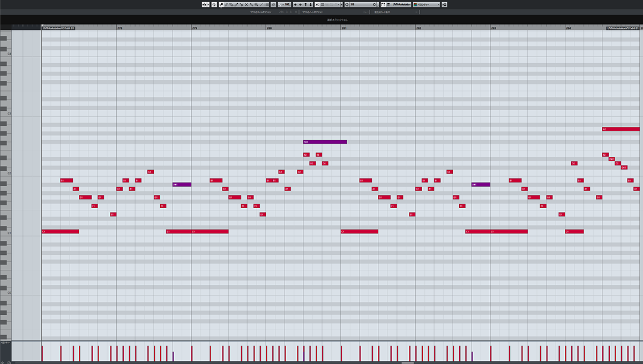This screenshot has width=643, height=364.
Task: Click bar 284 on the ruler
Action: 568,28
